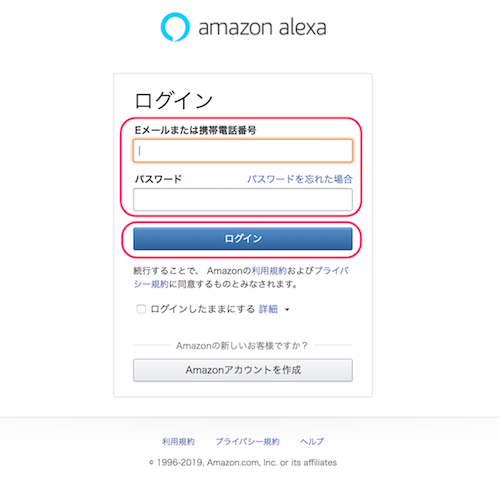Select the Eメールまたは携帯電話番号 field label
The width and height of the screenshot is (500, 483).
tap(196, 130)
